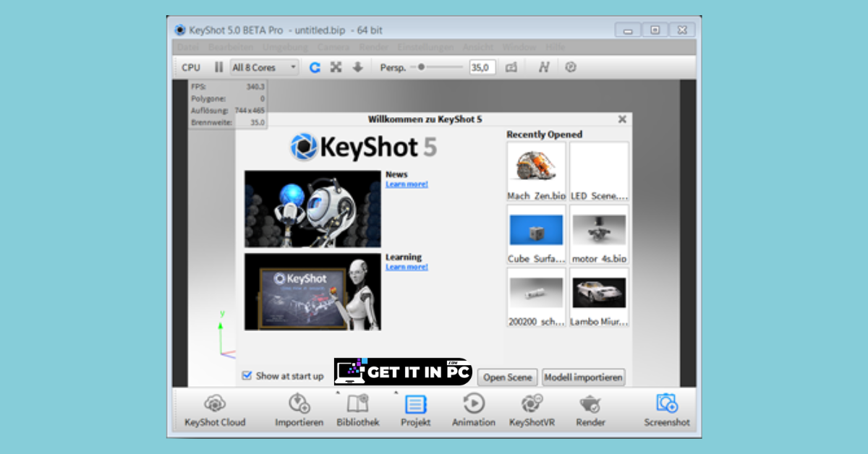The width and height of the screenshot is (868, 454).
Task: Follow the Learn more link under News
Action: 407,184
